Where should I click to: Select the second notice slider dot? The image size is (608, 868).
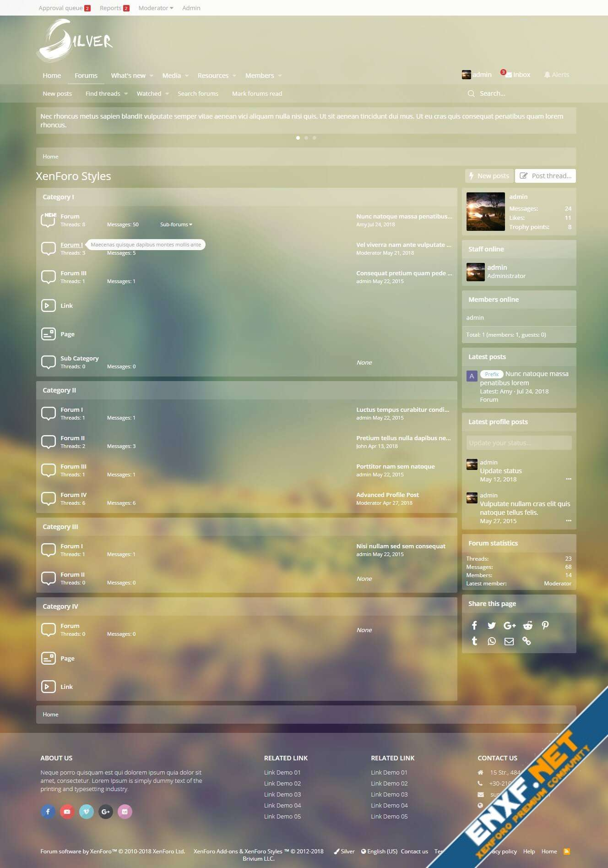click(306, 138)
